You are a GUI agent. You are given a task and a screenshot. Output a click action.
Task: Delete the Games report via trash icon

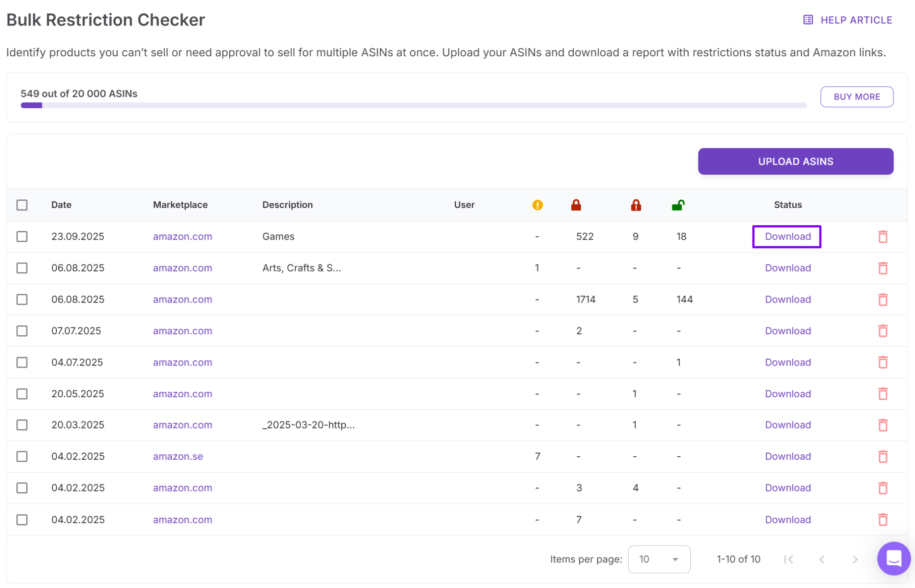(883, 236)
